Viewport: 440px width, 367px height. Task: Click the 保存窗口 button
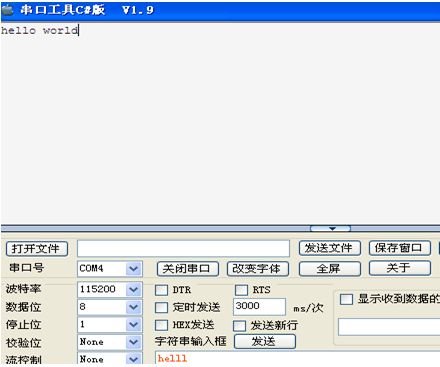coord(400,248)
